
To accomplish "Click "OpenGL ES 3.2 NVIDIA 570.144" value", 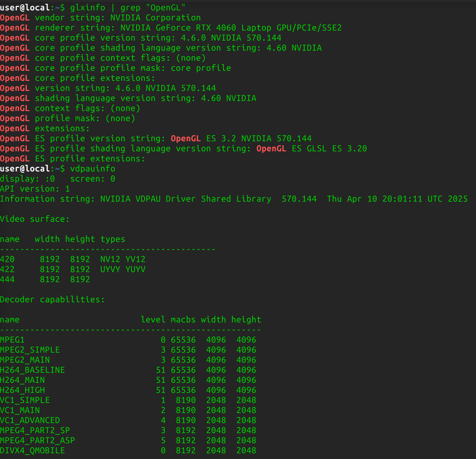I will tap(241, 139).
